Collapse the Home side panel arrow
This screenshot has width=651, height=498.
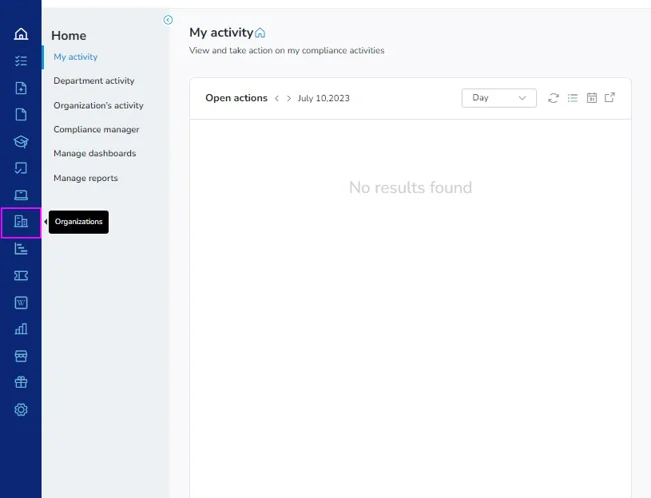point(168,20)
